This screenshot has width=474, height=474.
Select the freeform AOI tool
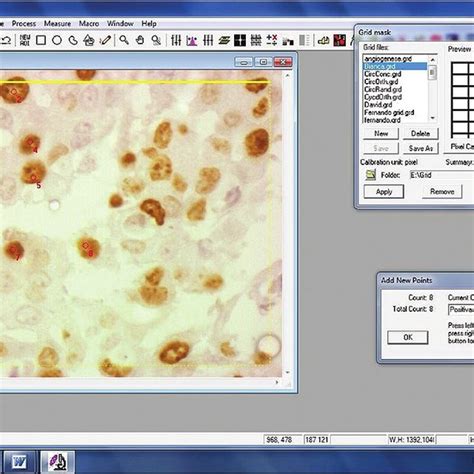pyautogui.click(x=73, y=41)
